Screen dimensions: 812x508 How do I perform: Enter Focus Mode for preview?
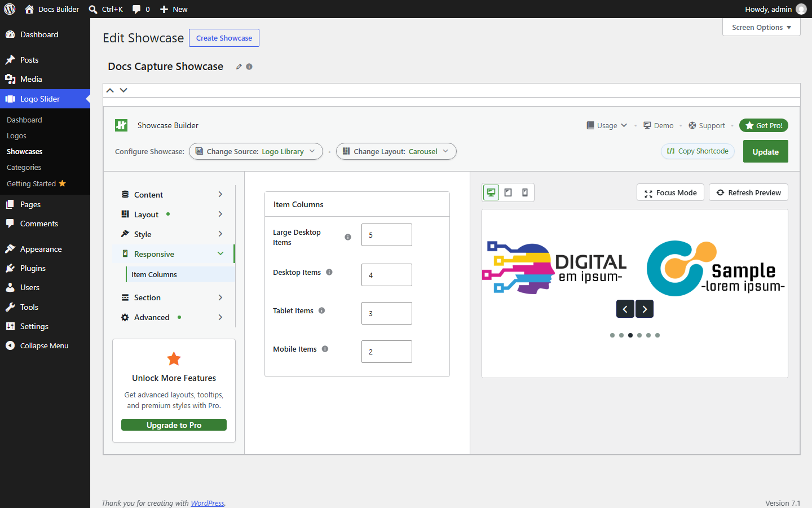tap(670, 192)
